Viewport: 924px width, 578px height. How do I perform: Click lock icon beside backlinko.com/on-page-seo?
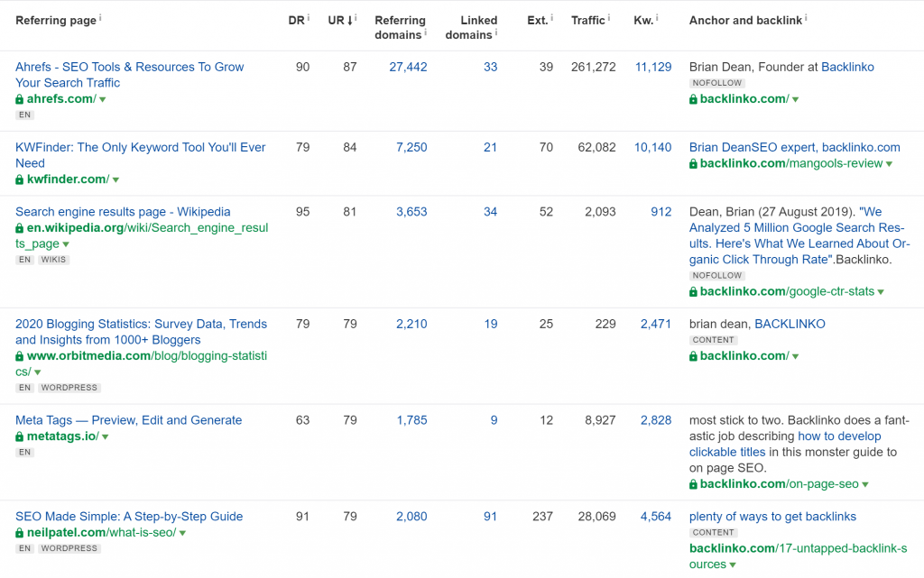pos(694,484)
